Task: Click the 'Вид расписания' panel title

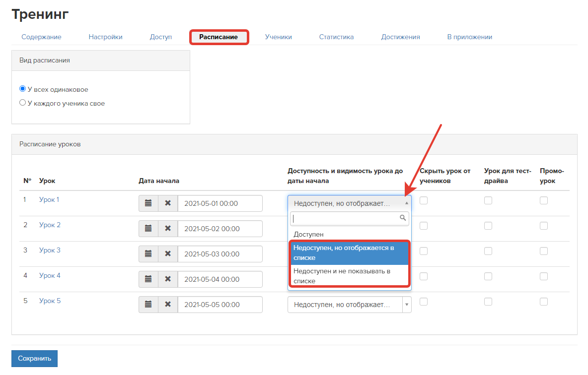Action: point(45,61)
